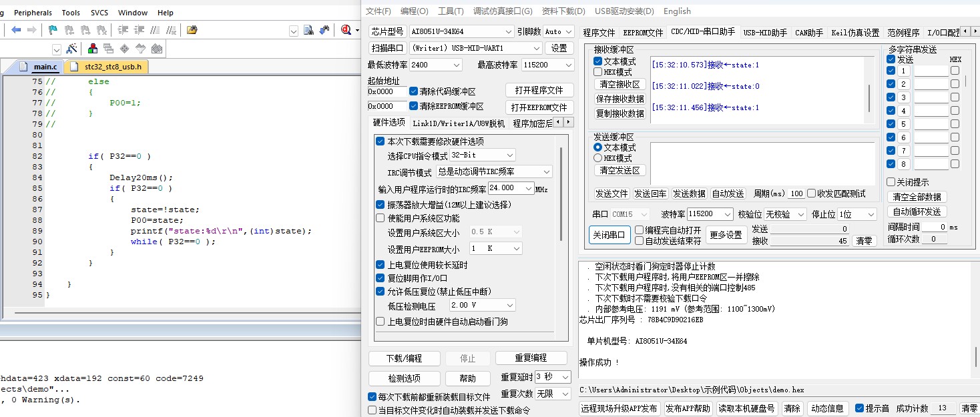The height and width of the screenshot is (417, 980).
Task: Click the 周期(ms) input field showing 100
Action: (x=796, y=193)
